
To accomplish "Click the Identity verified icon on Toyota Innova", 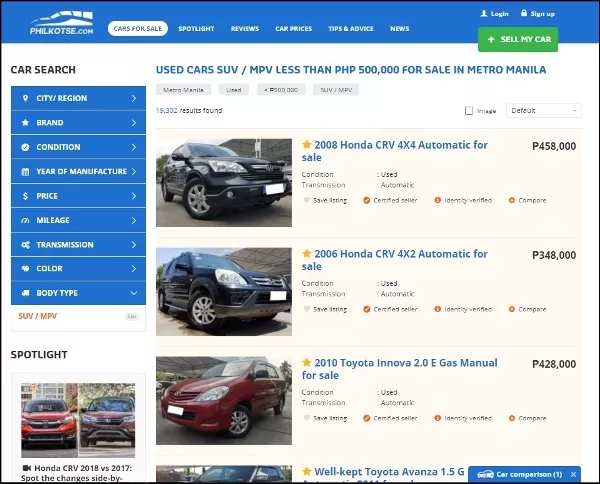I will pos(438,418).
